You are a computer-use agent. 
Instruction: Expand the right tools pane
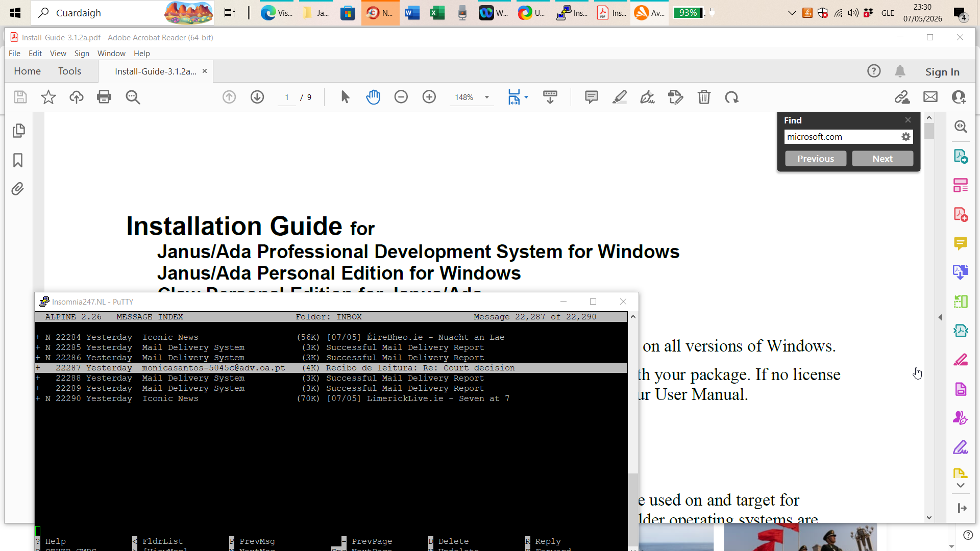(x=962, y=508)
